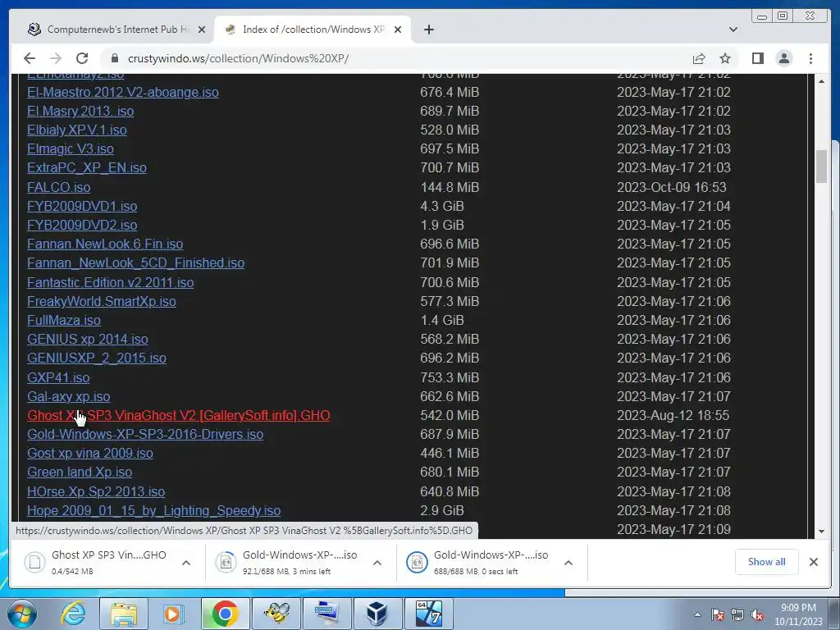Click Chrome taskbar icon
This screenshot has height=630, width=840.
[x=225, y=614]
